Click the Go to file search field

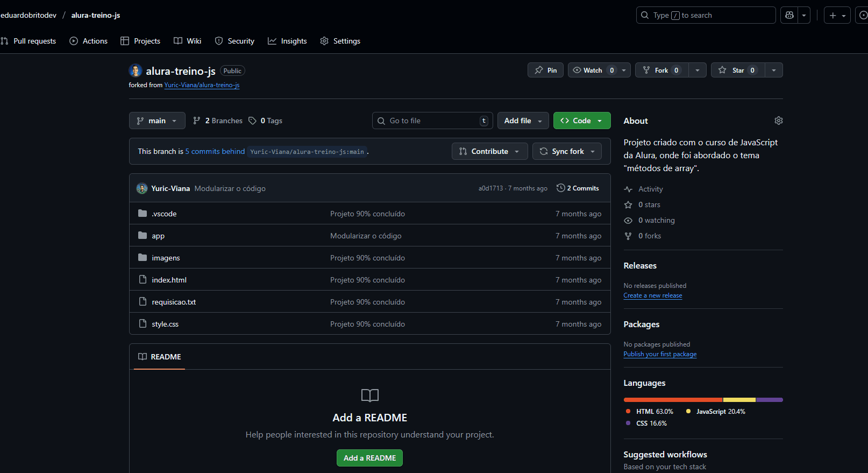click(432, 121)
